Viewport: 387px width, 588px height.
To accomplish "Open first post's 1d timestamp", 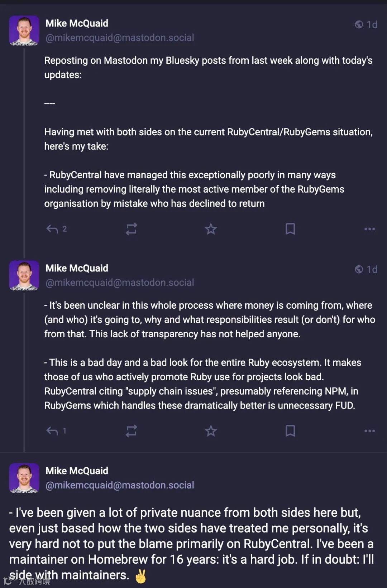I will pyautogui.click(x=372, y=24).
